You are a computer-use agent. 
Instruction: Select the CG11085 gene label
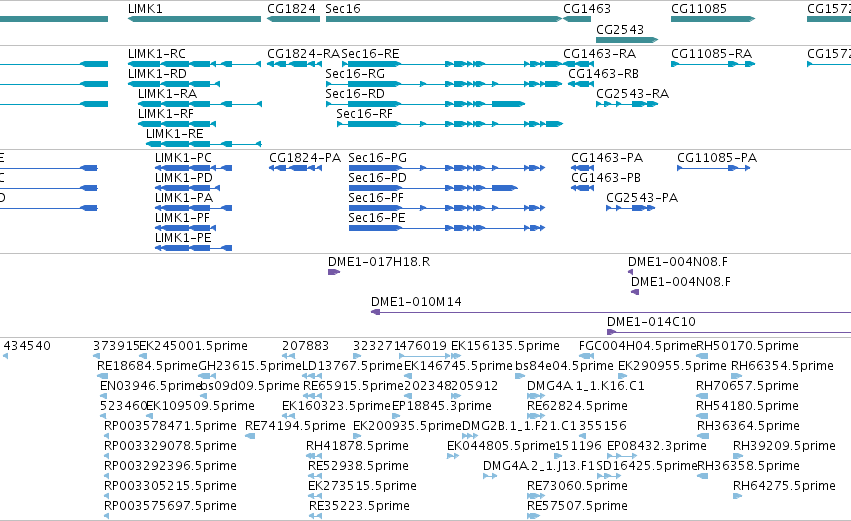coord(698,9)
